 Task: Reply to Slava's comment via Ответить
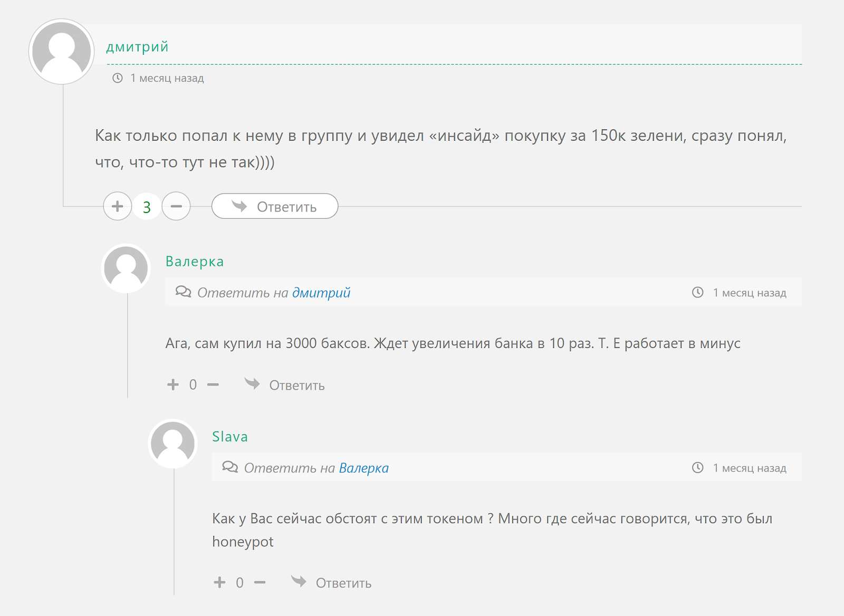(331, 583)
